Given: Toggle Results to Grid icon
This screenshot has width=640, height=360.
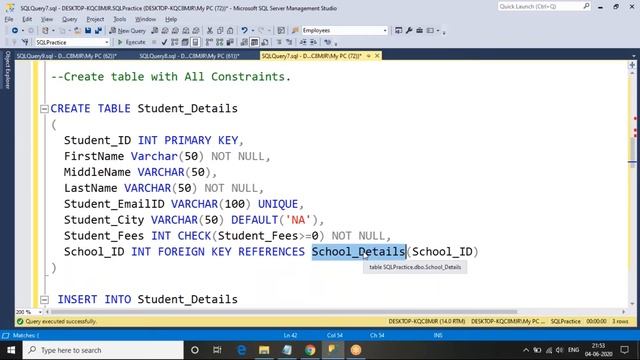Looking at the screenshot, I should click(255, 42).
